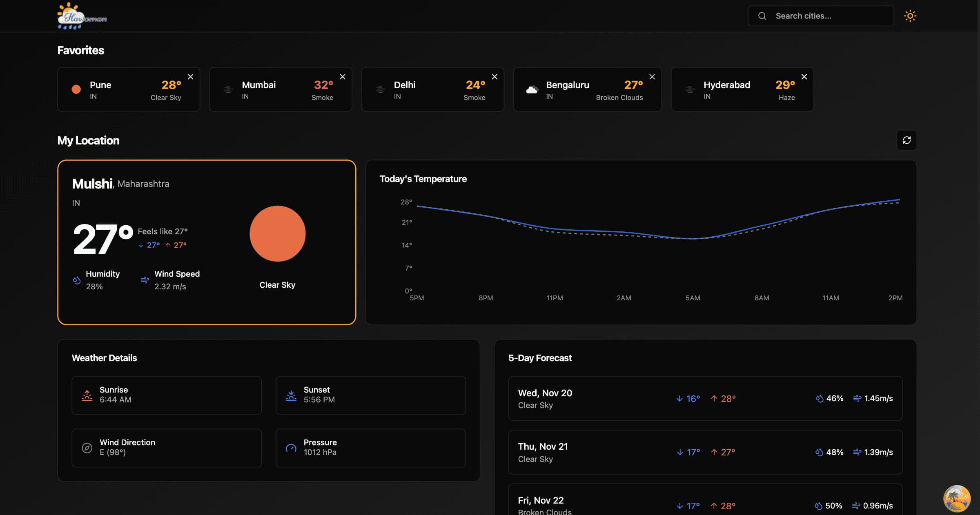Remove Delhi from favorites

click(494, 77)
